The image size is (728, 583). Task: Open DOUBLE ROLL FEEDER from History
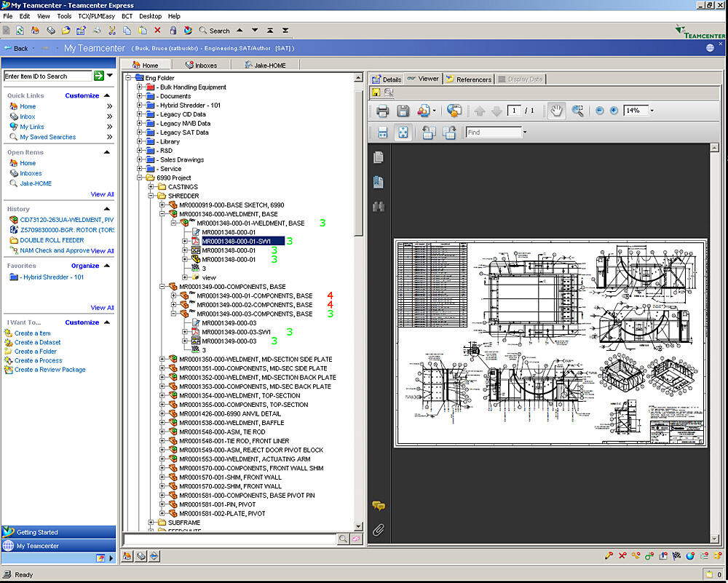pos(52,240)
